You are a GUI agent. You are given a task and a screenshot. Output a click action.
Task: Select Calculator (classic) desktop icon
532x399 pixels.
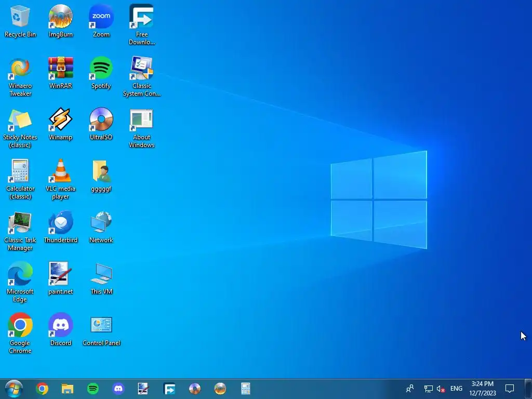[20, 179]
